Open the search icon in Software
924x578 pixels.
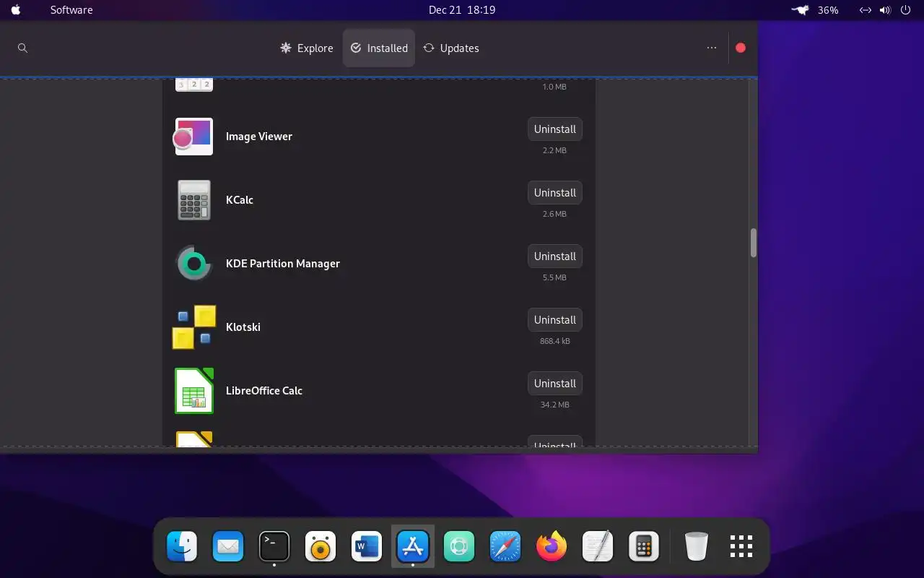point(22,48)
